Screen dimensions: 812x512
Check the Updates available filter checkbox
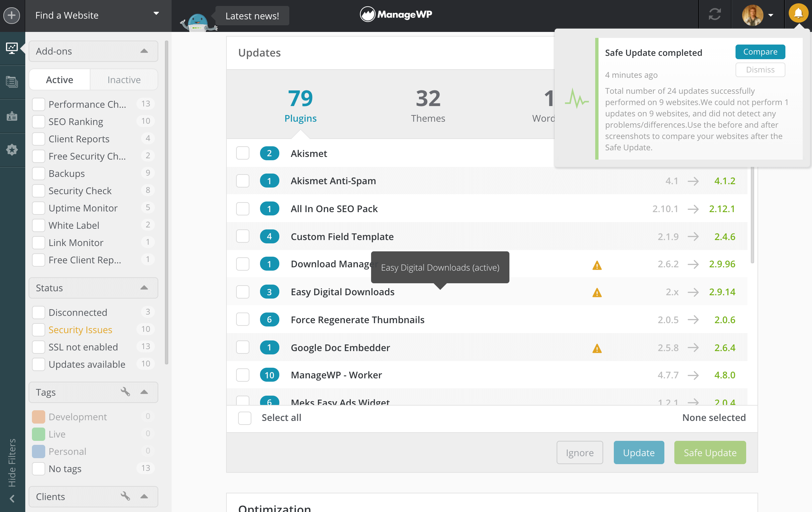(38, 364)
